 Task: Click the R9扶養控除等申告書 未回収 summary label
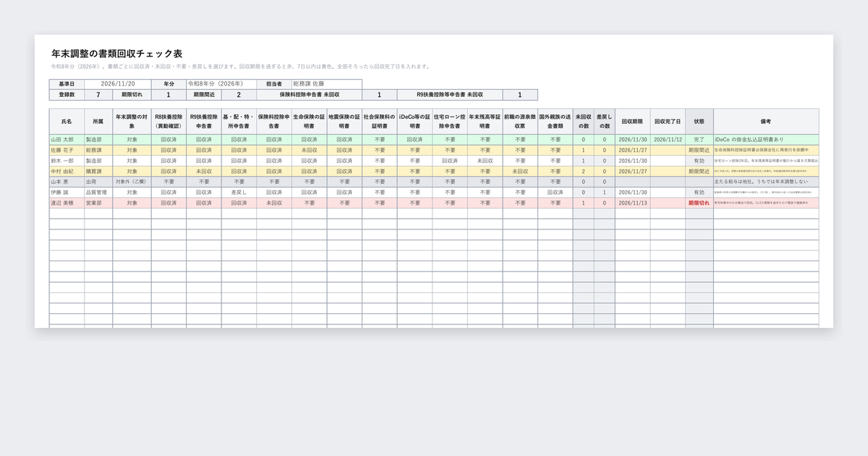pyautogui.click(x=449, y=95)
